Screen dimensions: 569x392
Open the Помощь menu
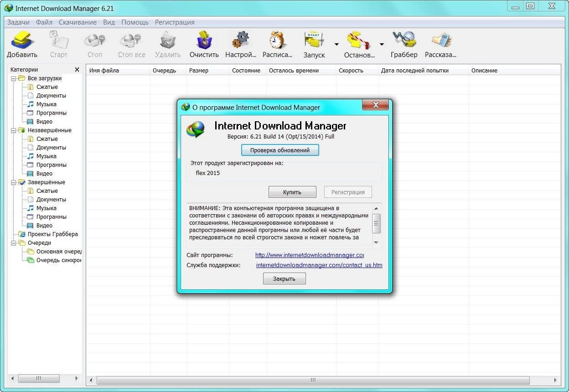(135, 22)
